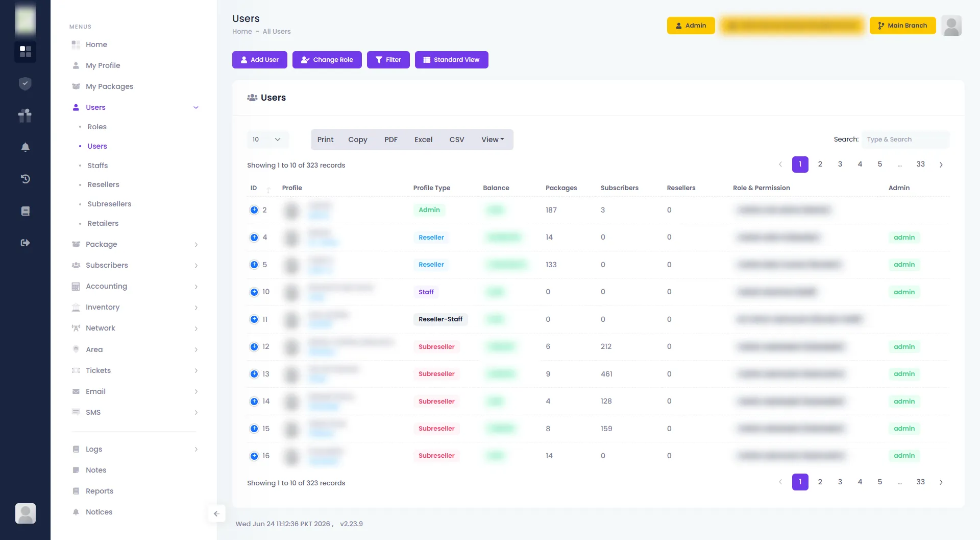Open My Packages in the sidebar menu

109,86
